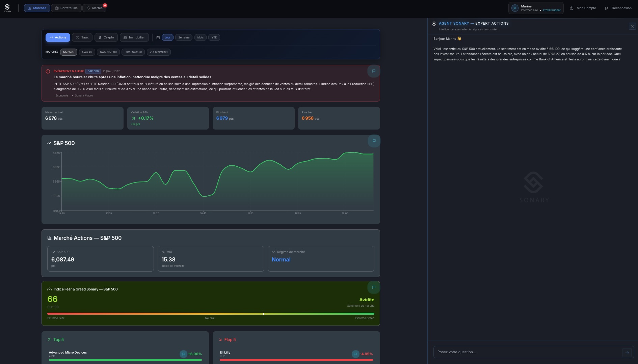Open the inflation news headline
Screen dimensions: 638x364
click(132, 77)
